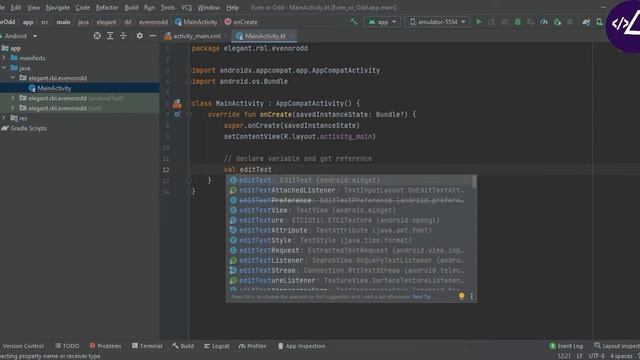640x360 pixels.
Task: Click the UTF-8 encoding status entry
Action: [x=596, y=356]
